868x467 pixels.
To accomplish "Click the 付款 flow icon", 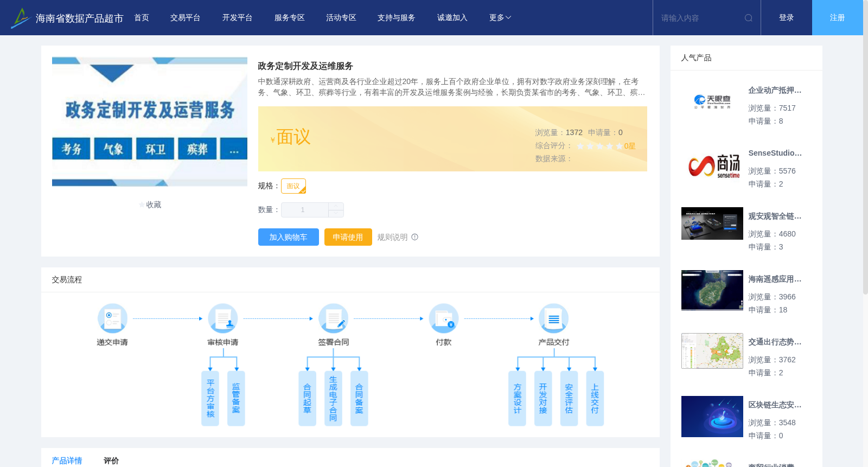I will (x=444, y=318).
